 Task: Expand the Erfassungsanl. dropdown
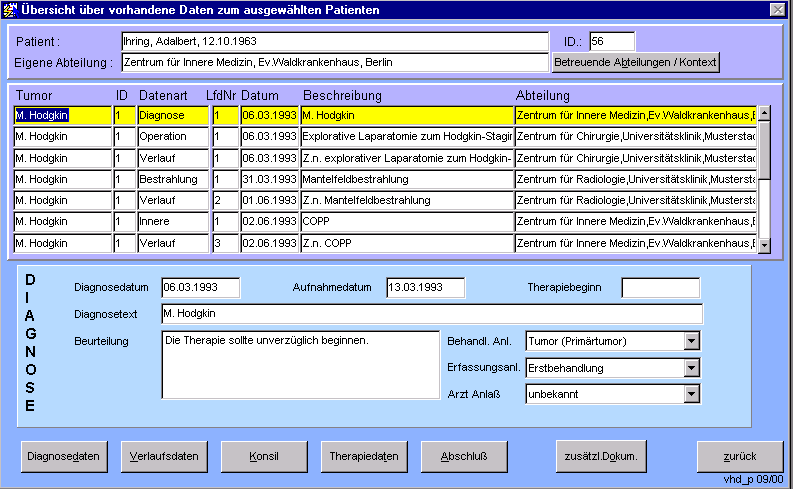coord(691,368)
